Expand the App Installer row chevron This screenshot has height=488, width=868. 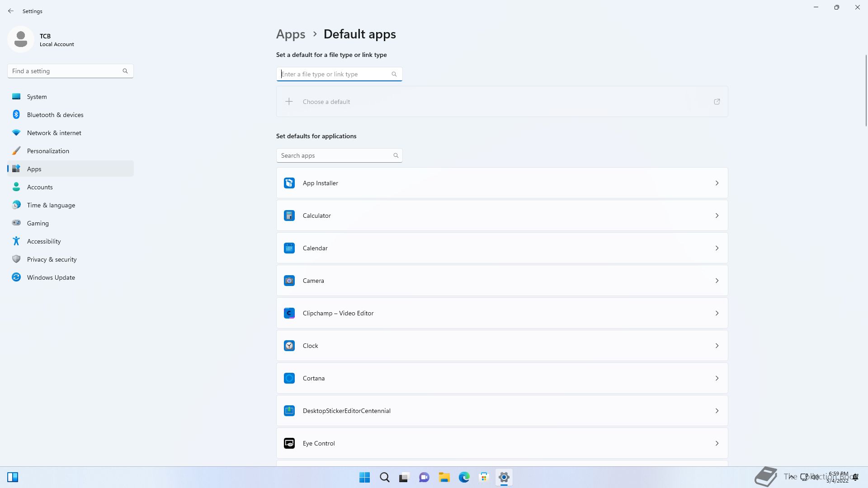pyautogui.click(x=717, y=183)
